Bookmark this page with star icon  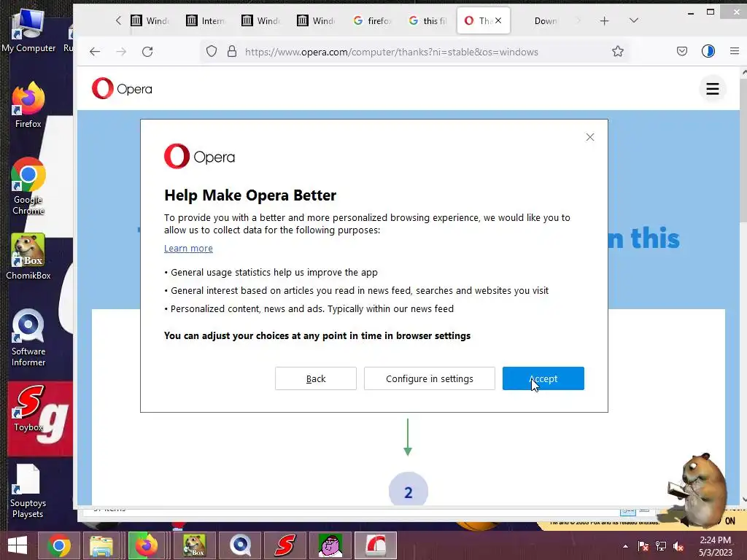pyautogui.click(x=618, y=52)
